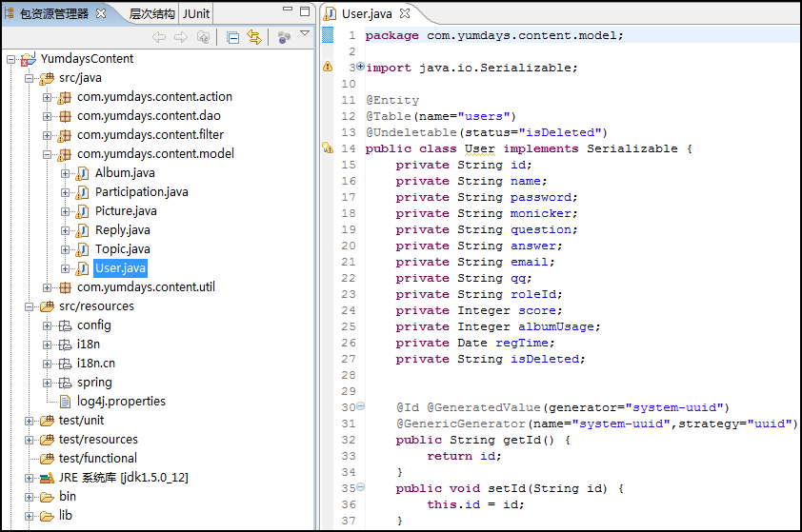This screenshot has width=802, height=532.
Task: Collapse the YumdaysContent project node
Action: pyautogui.click(x=10, y=59)
